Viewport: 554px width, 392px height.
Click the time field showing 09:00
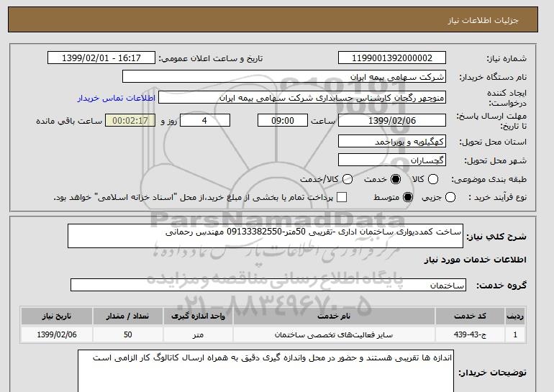tap(283, 120)
